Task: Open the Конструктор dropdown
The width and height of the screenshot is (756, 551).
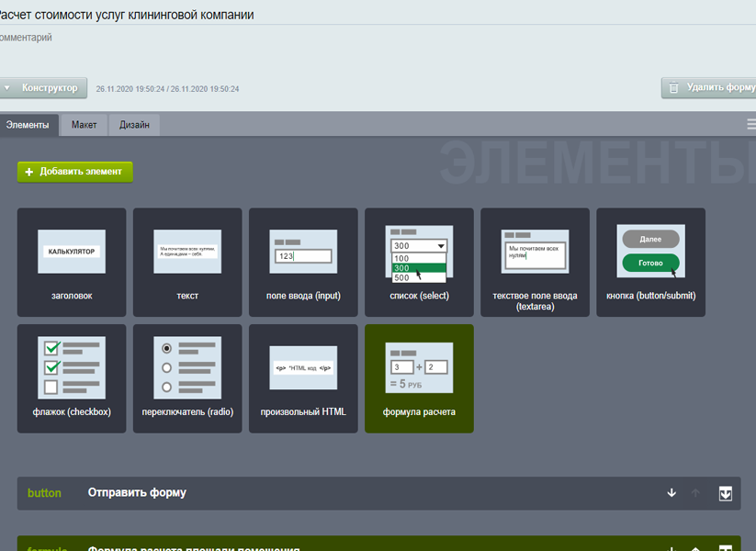Action: tap(42, 88)
